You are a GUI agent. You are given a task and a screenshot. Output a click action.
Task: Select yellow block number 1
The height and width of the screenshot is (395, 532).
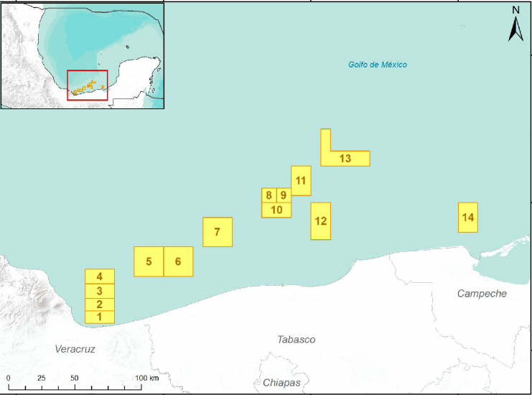coord(100,317)
